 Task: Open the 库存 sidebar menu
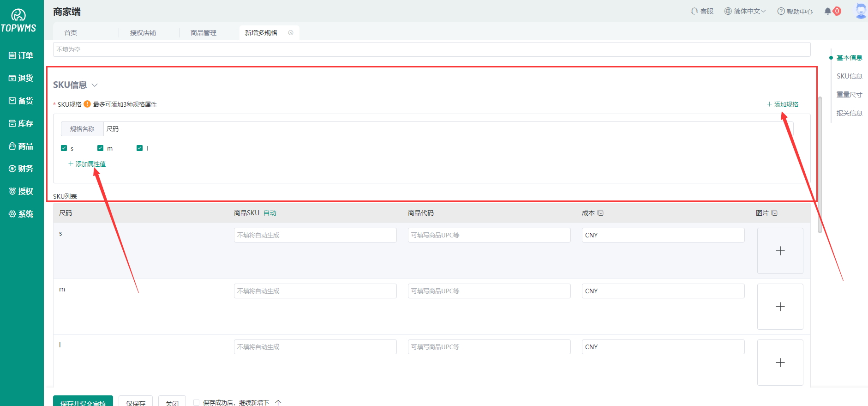(x=21, y=123)
